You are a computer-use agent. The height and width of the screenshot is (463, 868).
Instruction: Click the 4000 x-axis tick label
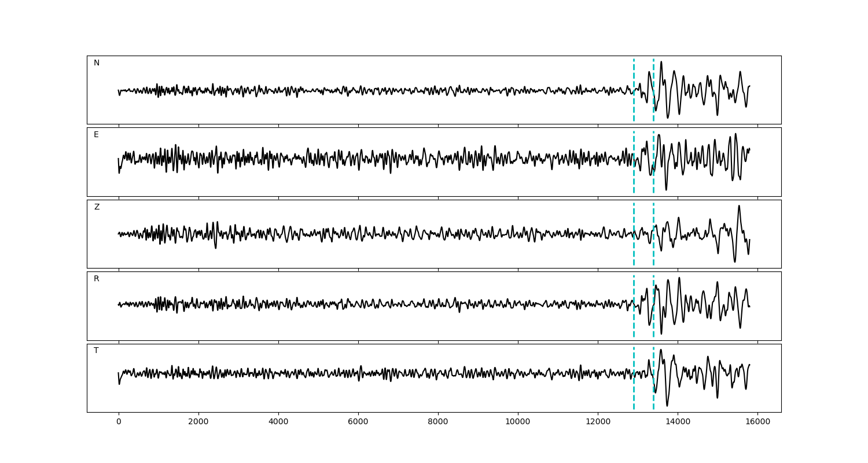[x=278, y=422]
